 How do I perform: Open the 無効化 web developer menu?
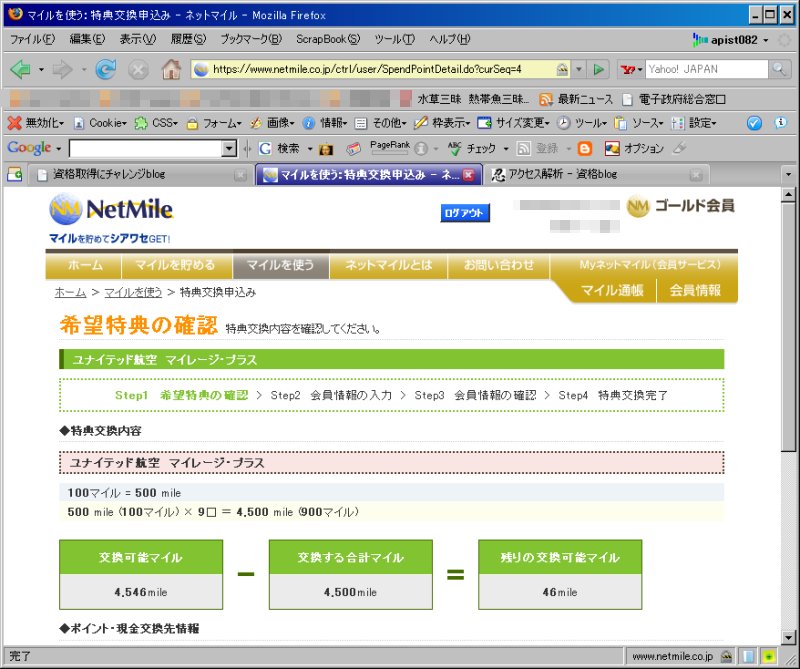click(37, 123)
